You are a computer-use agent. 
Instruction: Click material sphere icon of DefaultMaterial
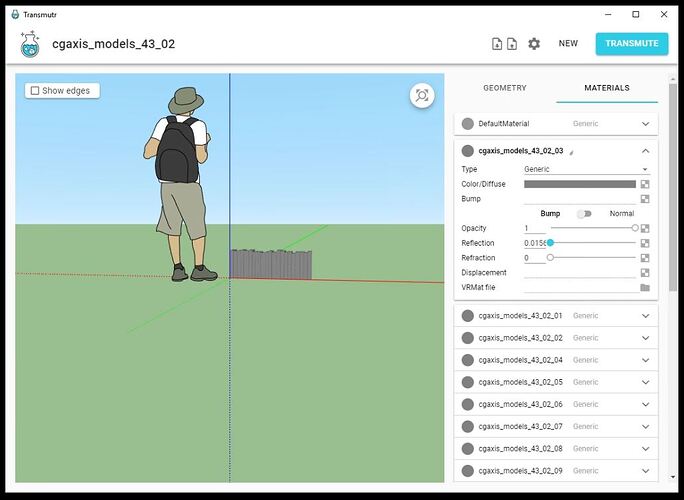(x=468, y=124)
